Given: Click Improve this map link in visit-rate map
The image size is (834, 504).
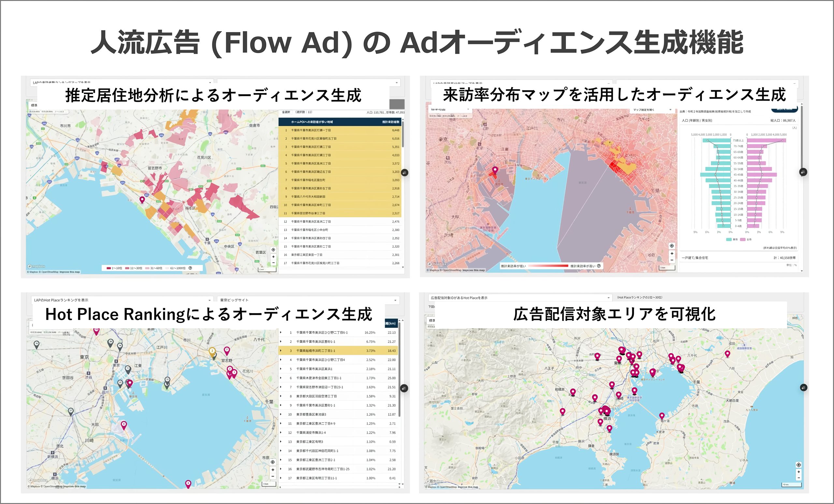Looking at the screenshot, I should 475,270.
